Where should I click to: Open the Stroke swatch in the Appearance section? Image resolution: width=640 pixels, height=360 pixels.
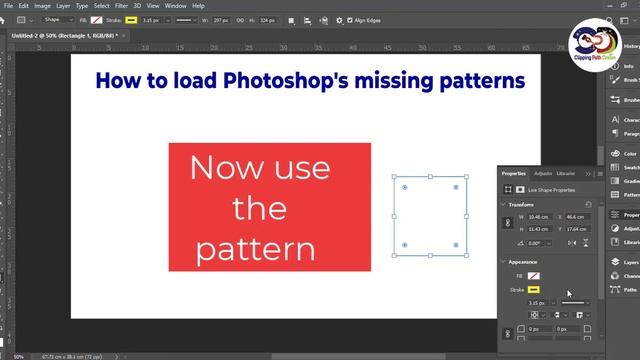tap(533, 289)
